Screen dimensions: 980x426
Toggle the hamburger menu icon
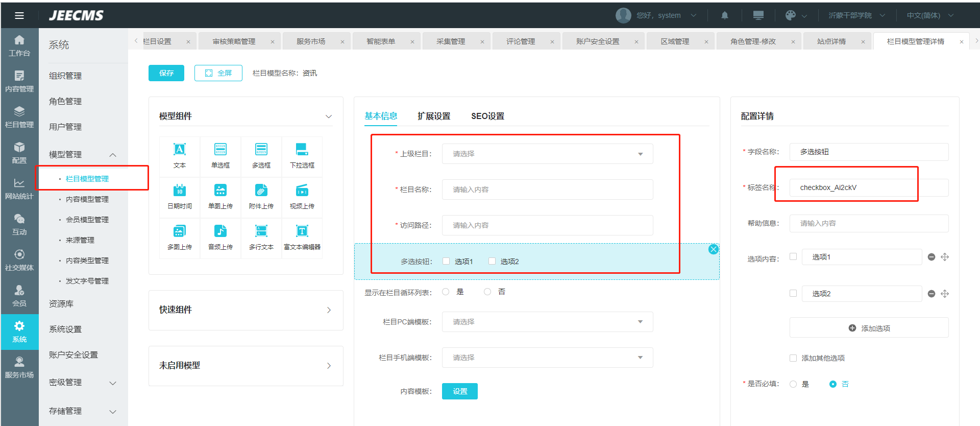tap(19, 15)
